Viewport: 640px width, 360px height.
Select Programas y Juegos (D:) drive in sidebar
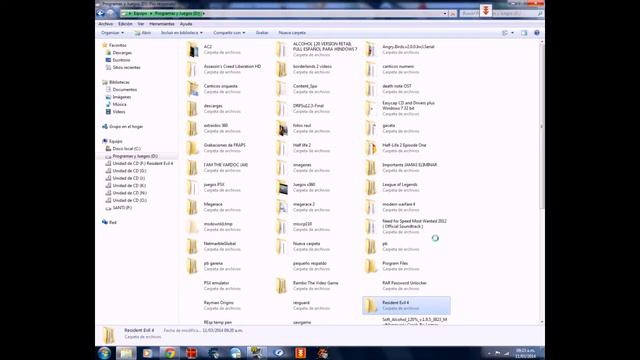click(135, 156)
